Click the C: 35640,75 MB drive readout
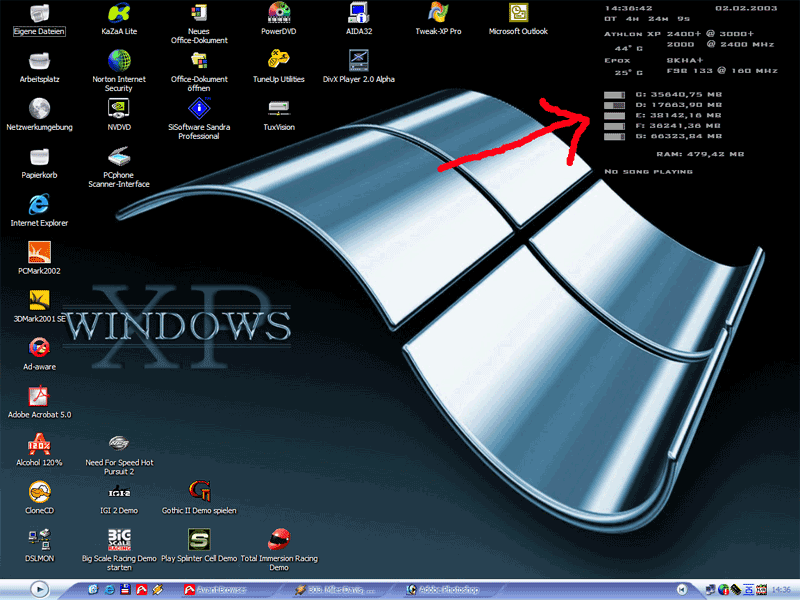The image size is (800, 600). (x=678, y=94)
